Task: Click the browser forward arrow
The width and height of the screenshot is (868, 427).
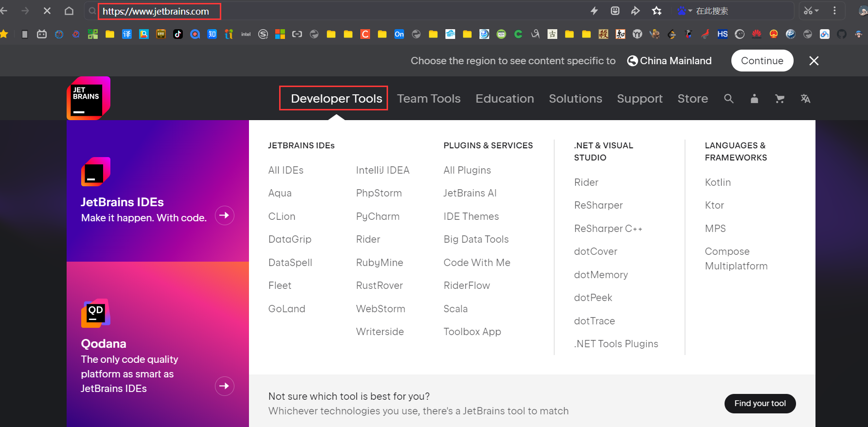Action: pyautogui.click(x=25, y=11)
